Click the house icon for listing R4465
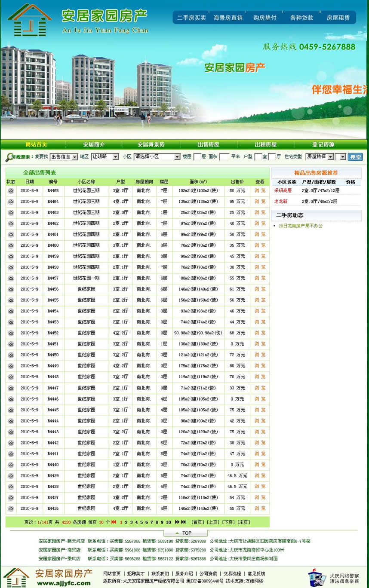This screenshot has width=369, height=588. [x=11, y=191]
